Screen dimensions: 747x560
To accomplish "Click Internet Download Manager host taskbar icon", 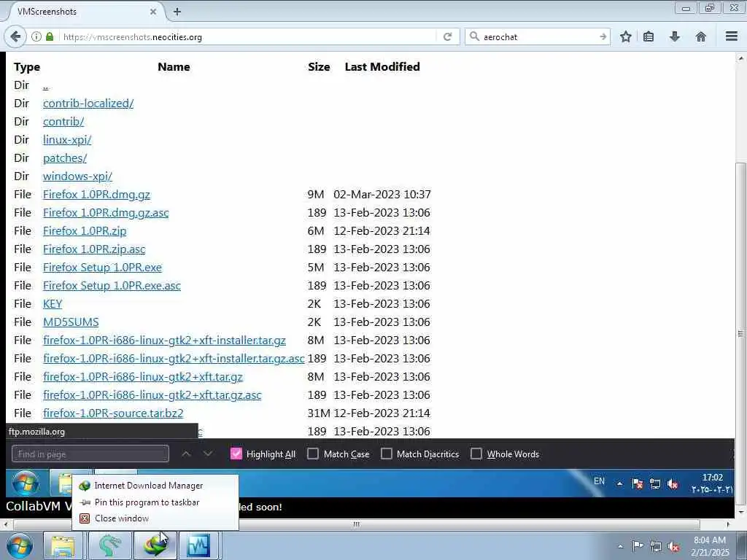I will coord(155,545).
